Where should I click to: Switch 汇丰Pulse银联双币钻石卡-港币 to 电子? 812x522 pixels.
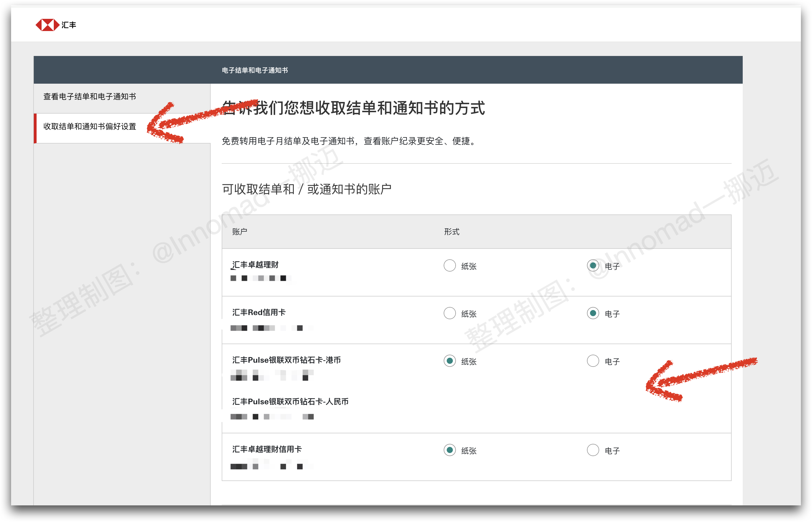tap(593, 361)
